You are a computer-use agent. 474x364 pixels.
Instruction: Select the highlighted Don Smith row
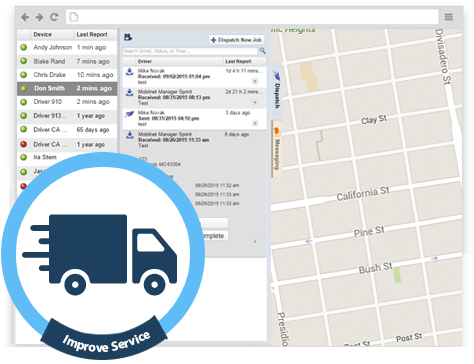point(67,89)
